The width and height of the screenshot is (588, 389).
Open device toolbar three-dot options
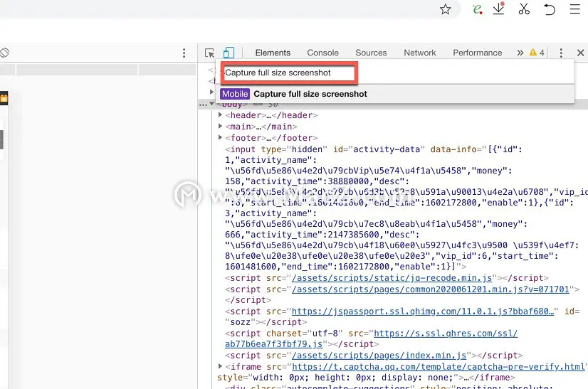coord(184,53)
